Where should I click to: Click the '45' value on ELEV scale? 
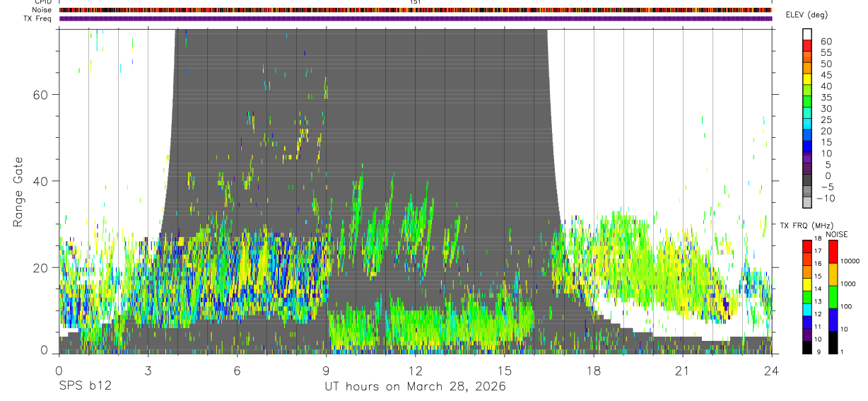[826, 75]
